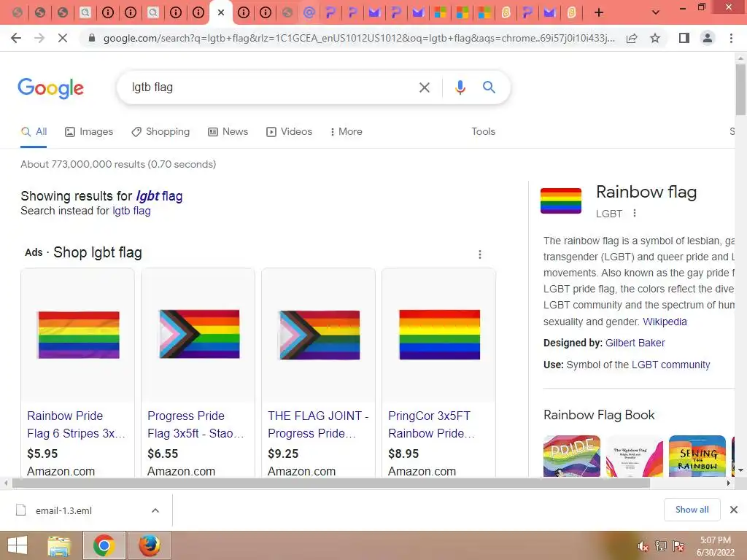The image size is (747, 560).
Task: Open the Wikipedia source link
Action: tap(665, 322)
